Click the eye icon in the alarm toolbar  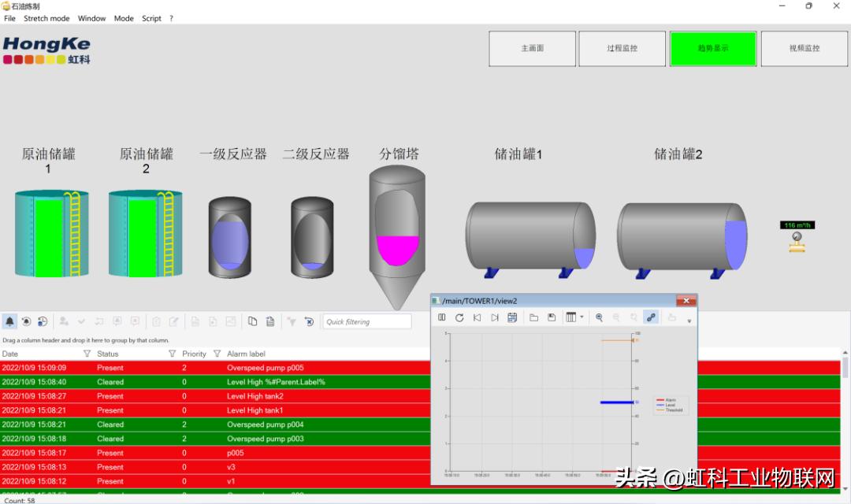coord(26,321)
